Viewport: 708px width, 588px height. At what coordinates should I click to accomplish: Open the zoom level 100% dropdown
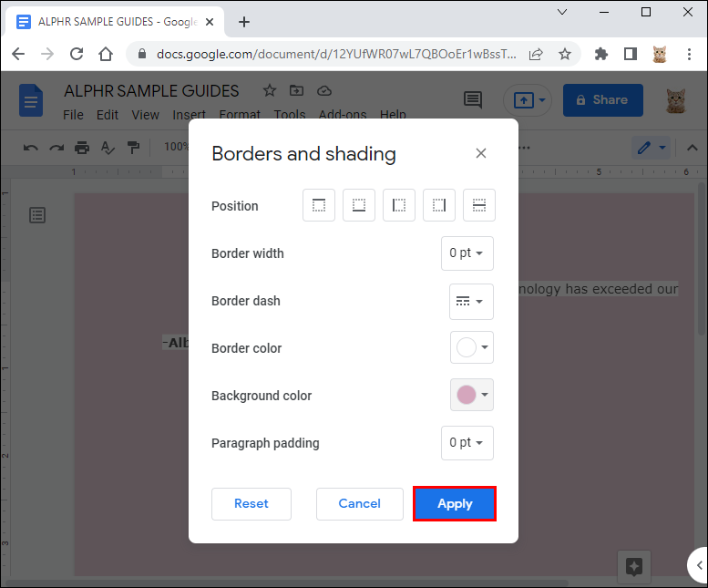176,147
